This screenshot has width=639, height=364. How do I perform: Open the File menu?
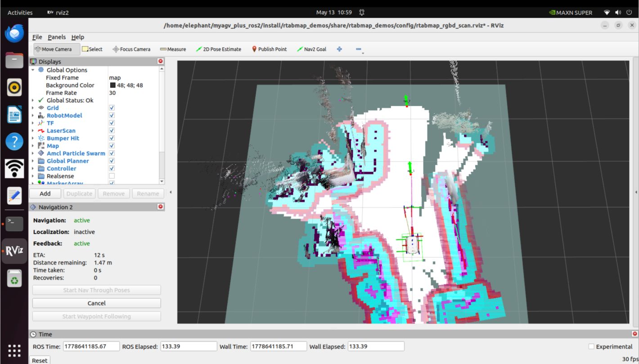(x=37, y=37)
